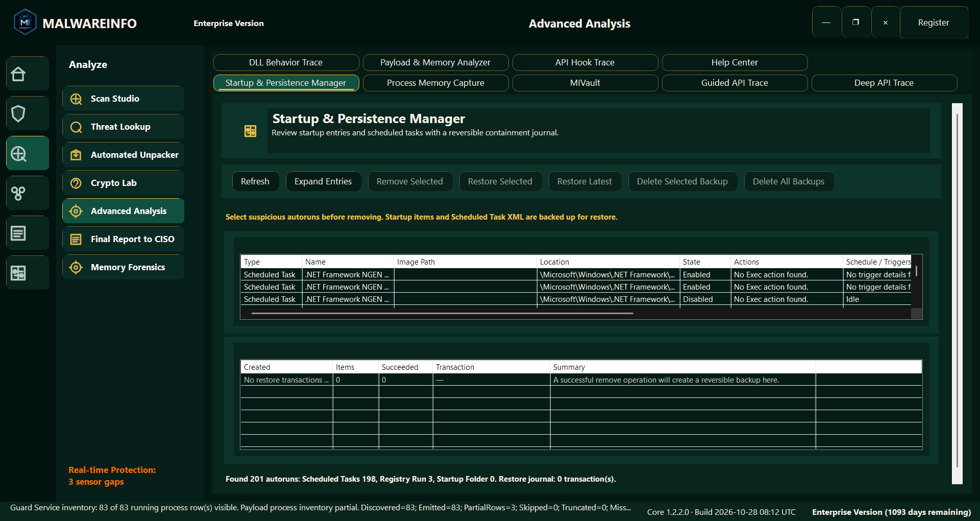Click Delete Selected Backup button
Viewport: 980px width, 521px height.
coord(682,181)
